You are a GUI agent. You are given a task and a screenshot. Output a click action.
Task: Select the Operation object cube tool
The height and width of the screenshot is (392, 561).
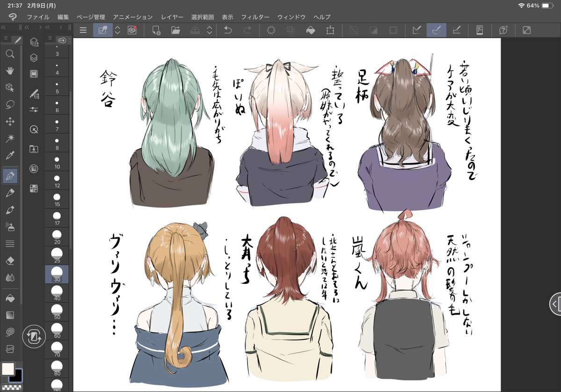point(10,87)
